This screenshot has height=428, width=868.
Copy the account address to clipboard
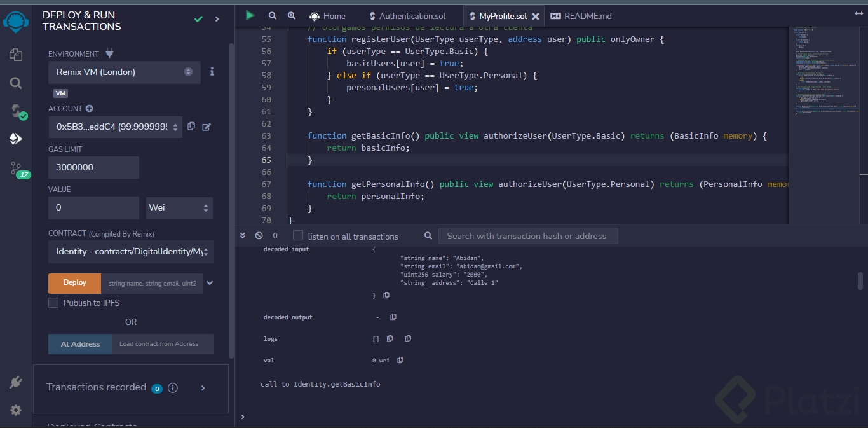tap(191, 127)
